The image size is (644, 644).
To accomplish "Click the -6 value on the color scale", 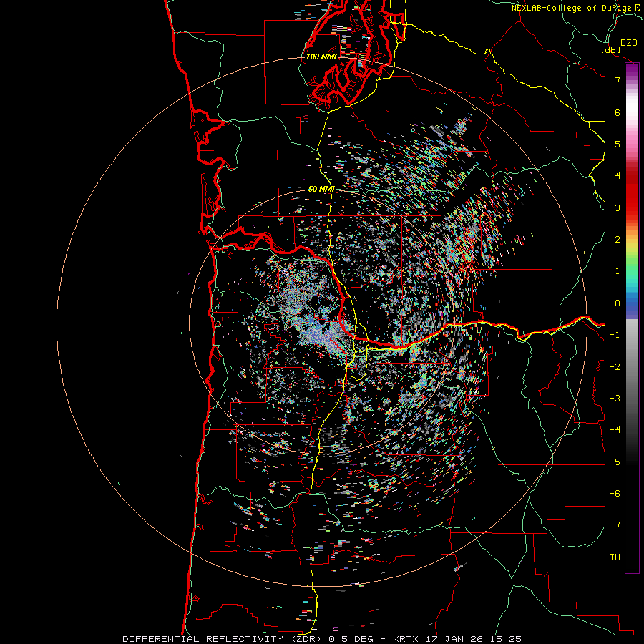I will (615, 494).
